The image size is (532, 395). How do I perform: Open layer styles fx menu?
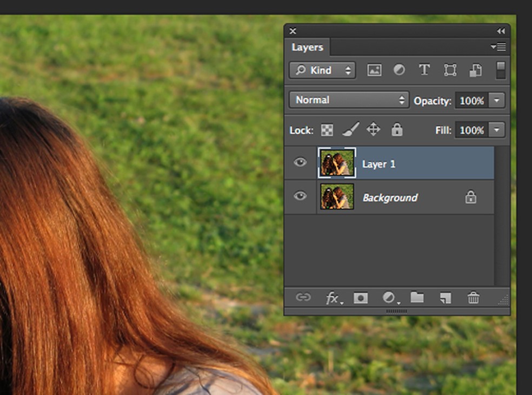click(333, 298)
